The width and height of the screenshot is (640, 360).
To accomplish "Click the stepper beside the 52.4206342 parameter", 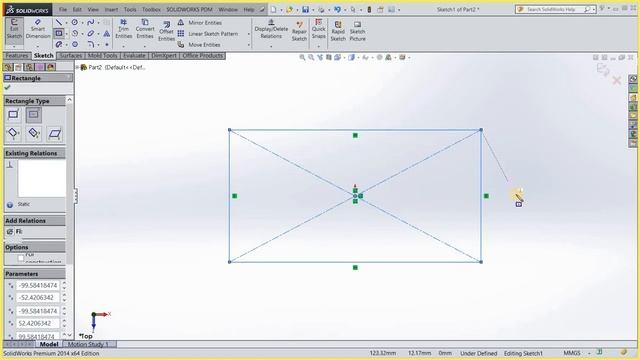I will [64, 323].
